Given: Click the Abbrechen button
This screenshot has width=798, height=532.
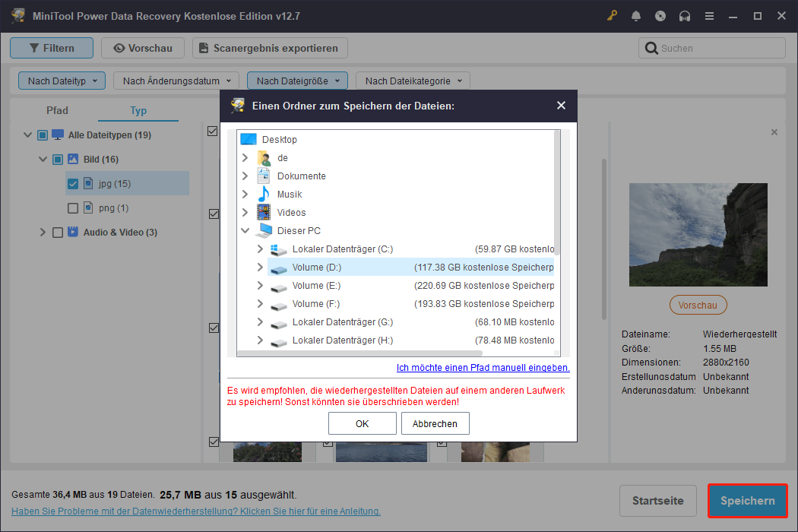Looking at the screenshot, I should click(435, 423).
